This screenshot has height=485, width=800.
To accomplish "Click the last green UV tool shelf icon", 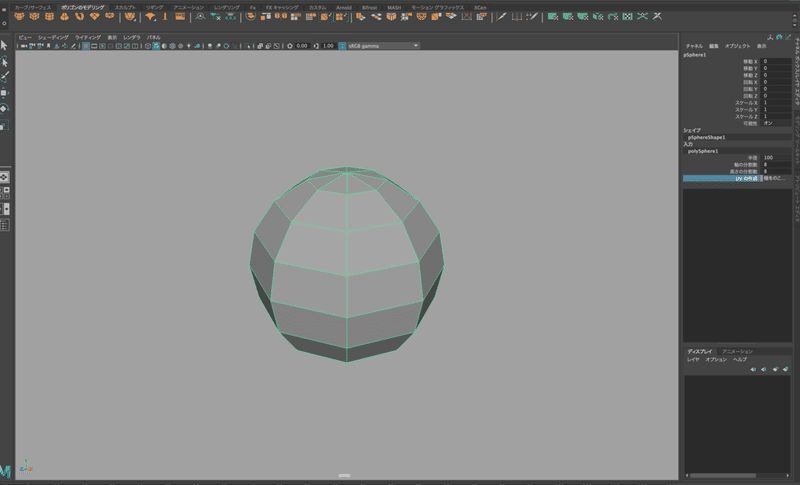I will [x=657, y=16].
